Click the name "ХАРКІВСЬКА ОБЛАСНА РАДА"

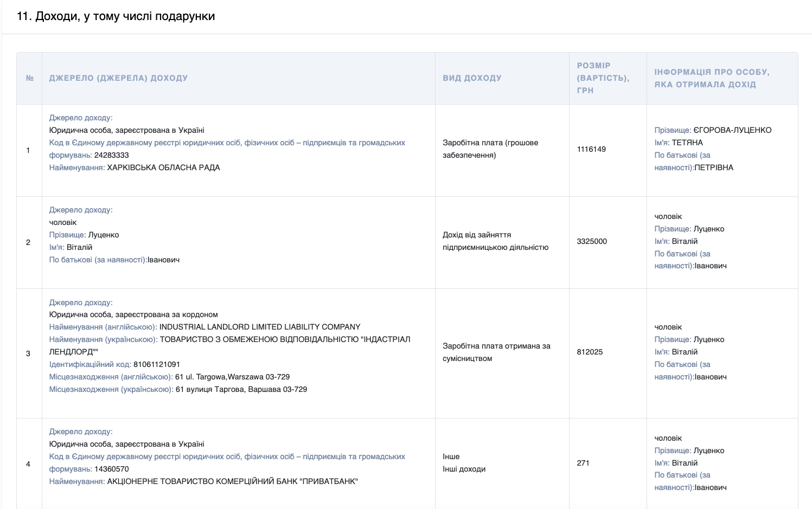coord(164,167)
